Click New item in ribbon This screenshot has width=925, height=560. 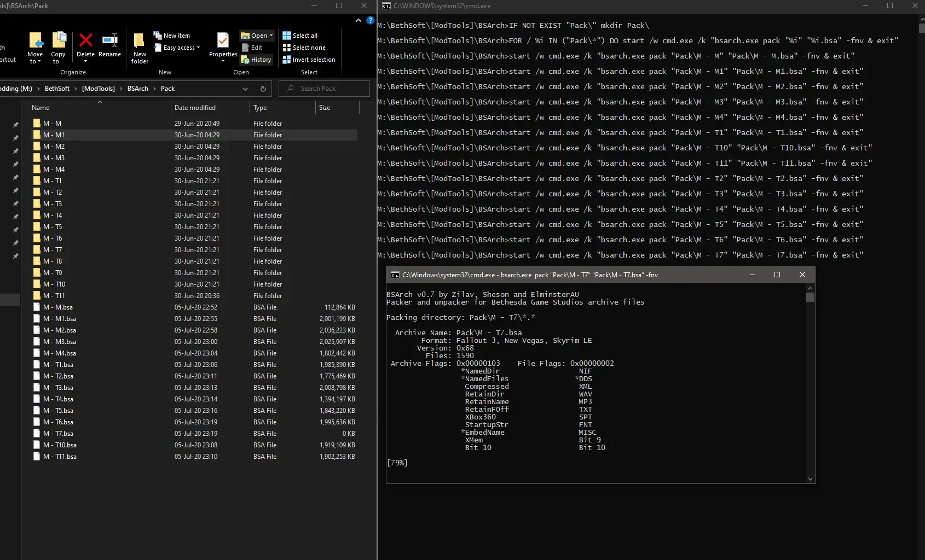(172, 36)
